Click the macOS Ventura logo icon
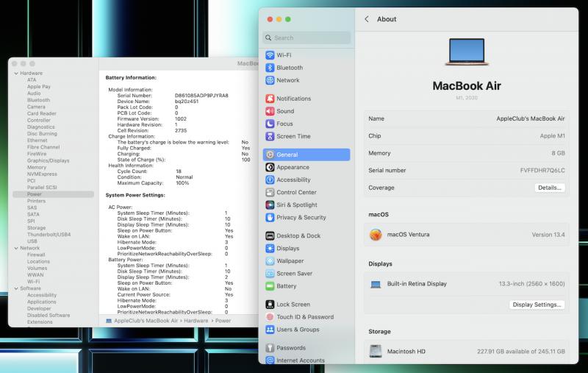 tap(376, 235)
